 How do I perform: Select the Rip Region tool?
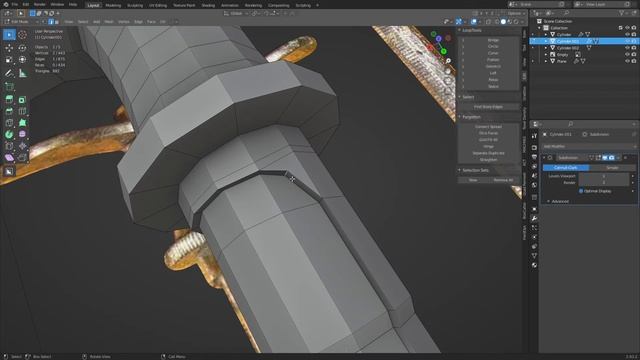click(22, 158)
